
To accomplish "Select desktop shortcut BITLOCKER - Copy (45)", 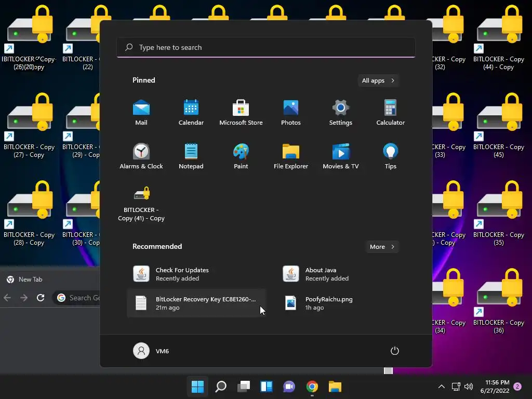I will pyautogui.click(x=499, y=126).
